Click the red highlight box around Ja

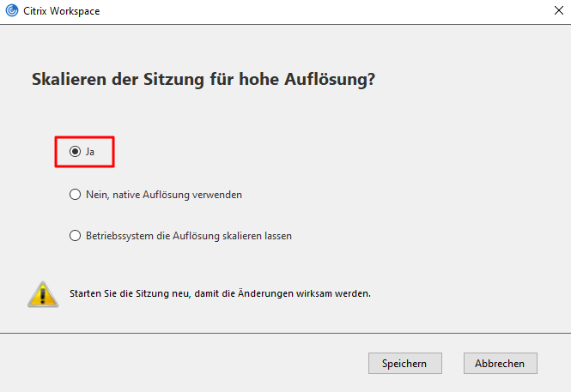[x=84, y=152]
